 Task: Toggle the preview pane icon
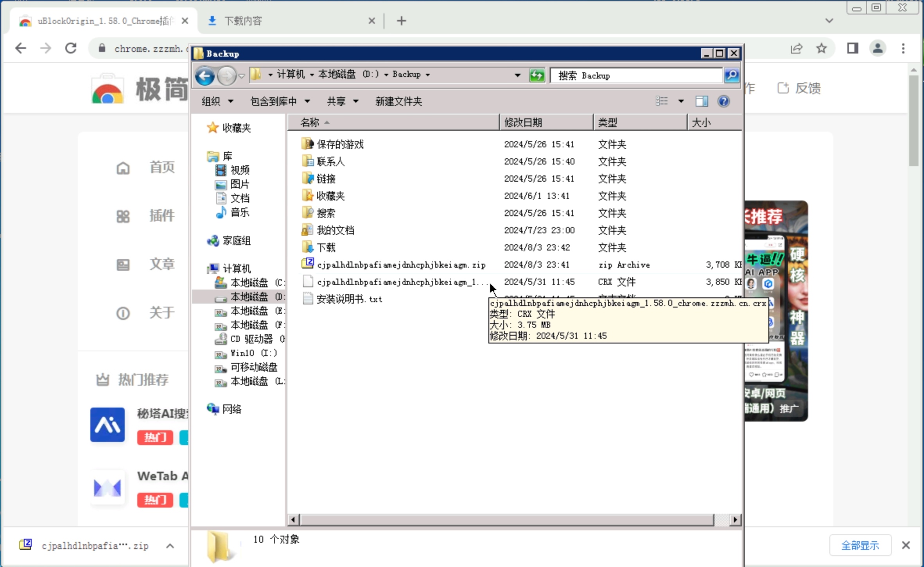click(x=702, y=102)
